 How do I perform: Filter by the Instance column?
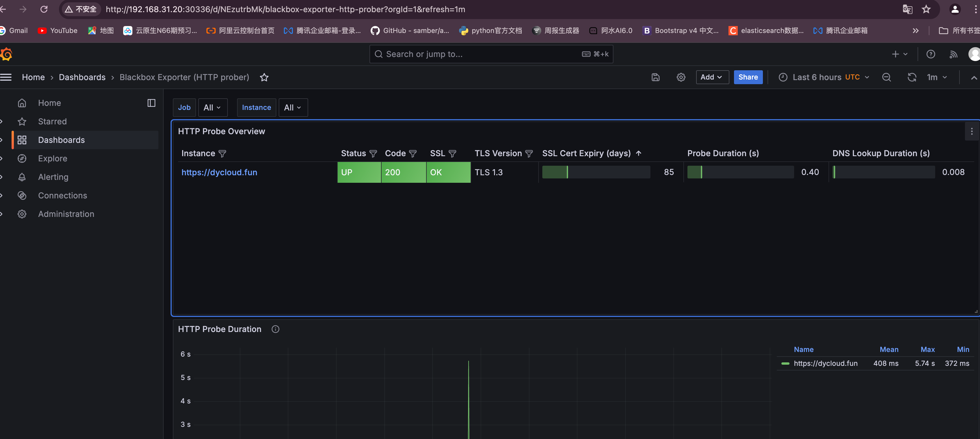click(223, 153)
